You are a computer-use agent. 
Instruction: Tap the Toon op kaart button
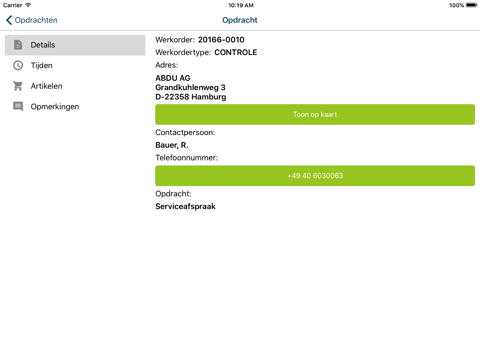[315, 114]
